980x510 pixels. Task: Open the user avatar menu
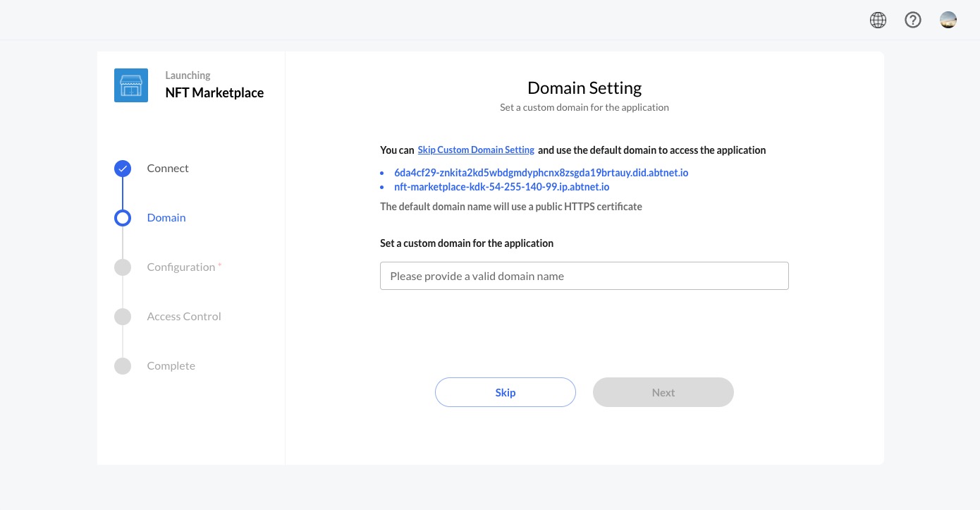point(948,20)
